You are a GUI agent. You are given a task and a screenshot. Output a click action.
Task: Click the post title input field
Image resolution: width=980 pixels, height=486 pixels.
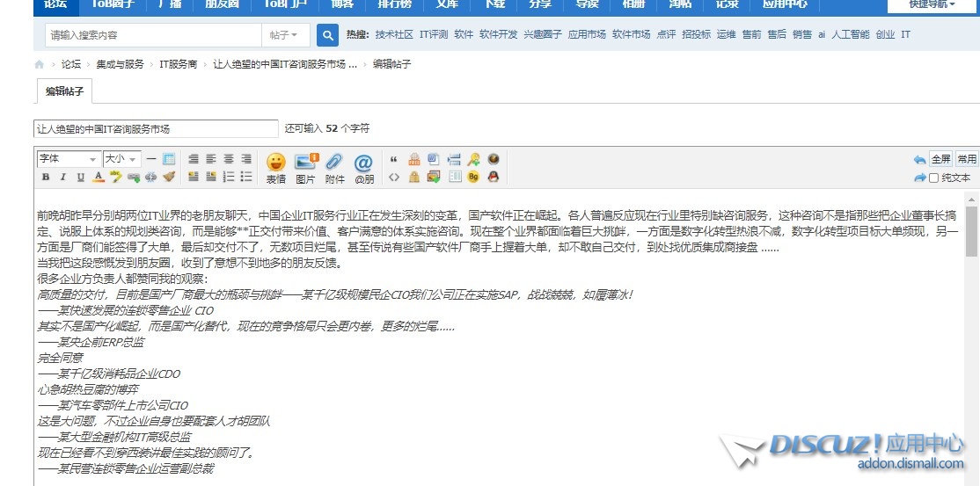point(156,128)
